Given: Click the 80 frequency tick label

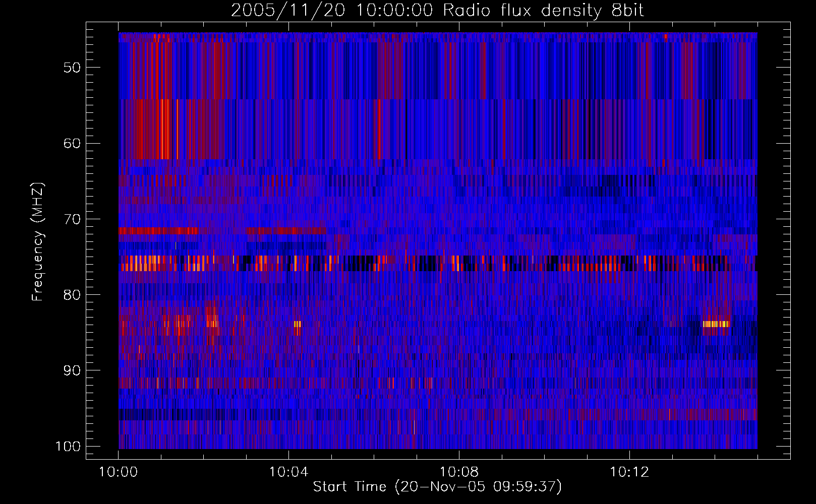Looking at the screenshot, I should (72, 295).
